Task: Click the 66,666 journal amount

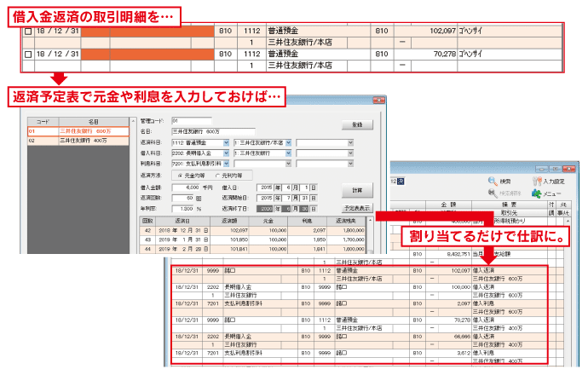Action: (x=462, y=337)
